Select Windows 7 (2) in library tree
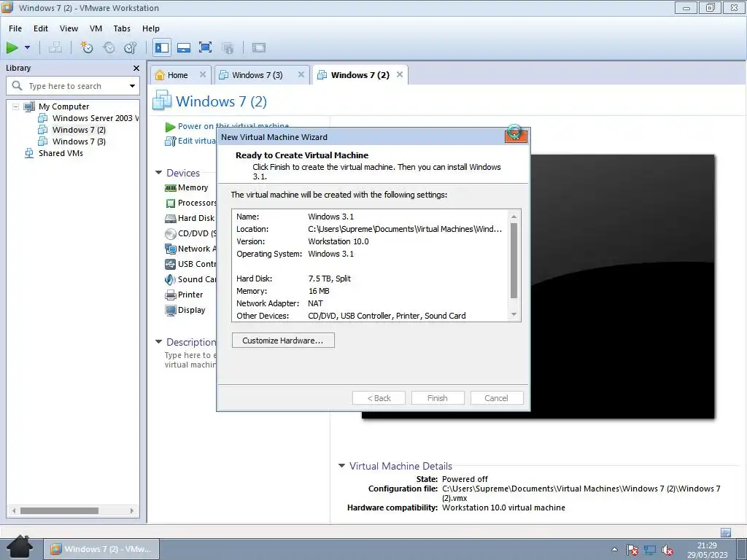Image resolution: width=747 pixels, height=560 pixels. click(72, 130)
